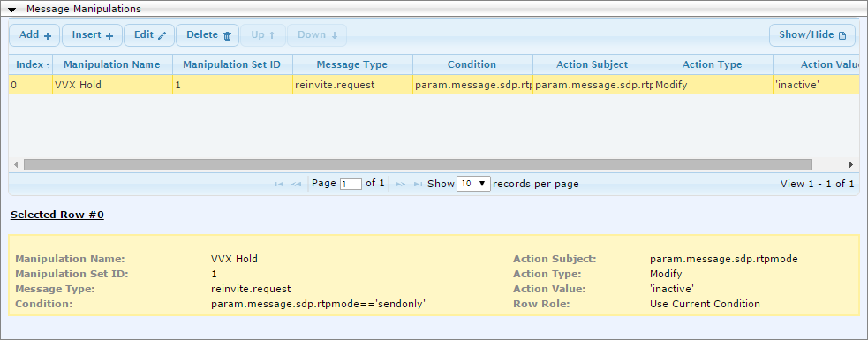
Task: Click the Condition value 'param.message.sdp.rtpmode=='sendonly''
Action: [318, 304]
